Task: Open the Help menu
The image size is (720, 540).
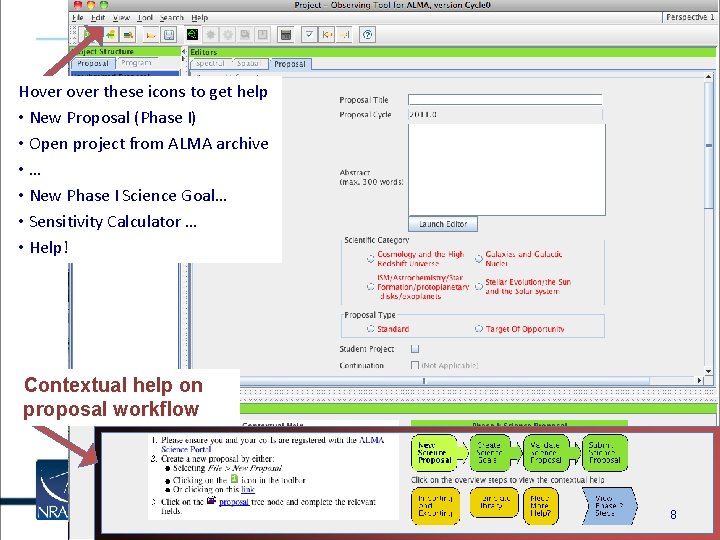Action: (200, 17)
